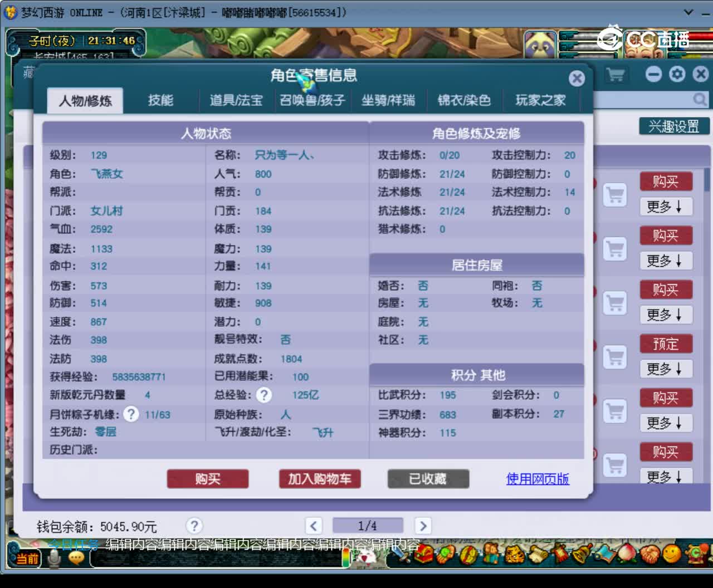Open the gear settings icon in top bar

pos(677,74)
